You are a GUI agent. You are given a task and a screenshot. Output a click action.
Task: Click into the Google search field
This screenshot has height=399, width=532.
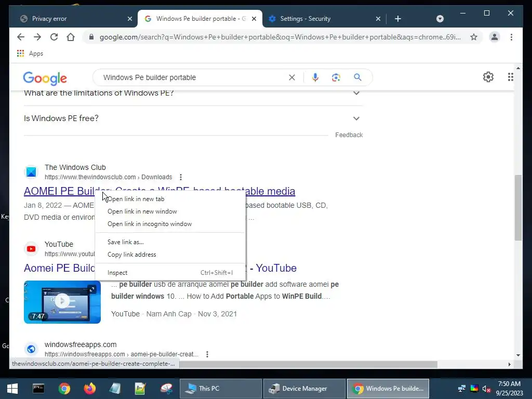pyautogui.click(x=193, y=77)
